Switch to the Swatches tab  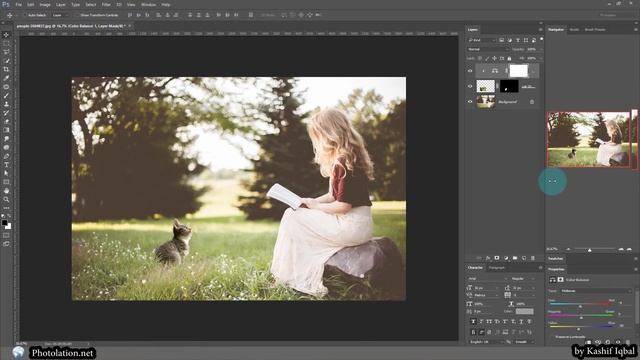tap(556, 259)
